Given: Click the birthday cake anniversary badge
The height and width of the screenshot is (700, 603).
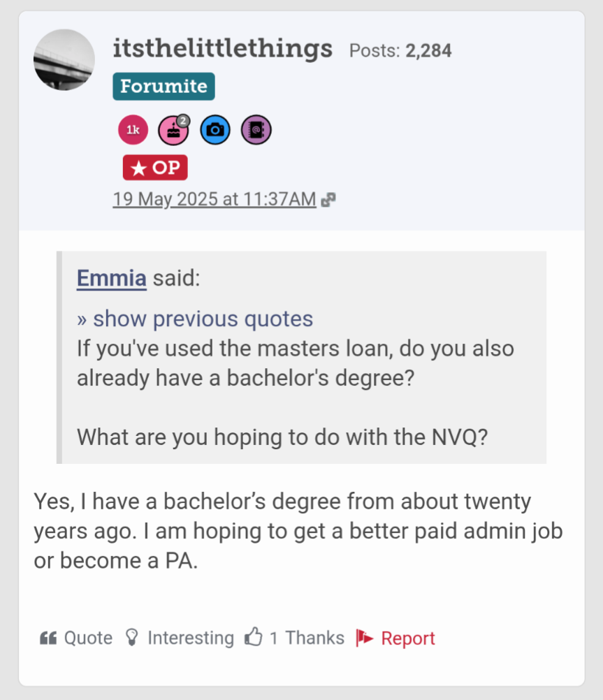Looking at the screenshot, I should (x=173, y=130).
